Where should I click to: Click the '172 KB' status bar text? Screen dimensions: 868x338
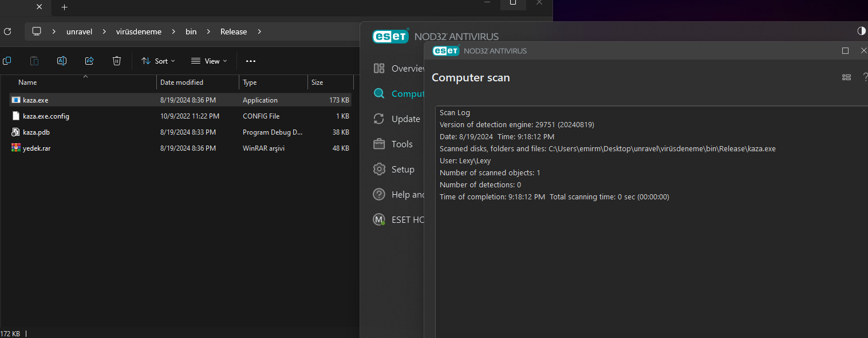tap(10, 333)
